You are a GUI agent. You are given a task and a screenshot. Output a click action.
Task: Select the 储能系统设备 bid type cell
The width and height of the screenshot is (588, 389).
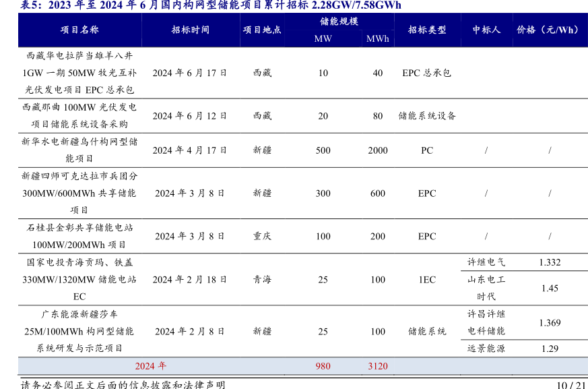pyautogui.click(x=427, y=116)
